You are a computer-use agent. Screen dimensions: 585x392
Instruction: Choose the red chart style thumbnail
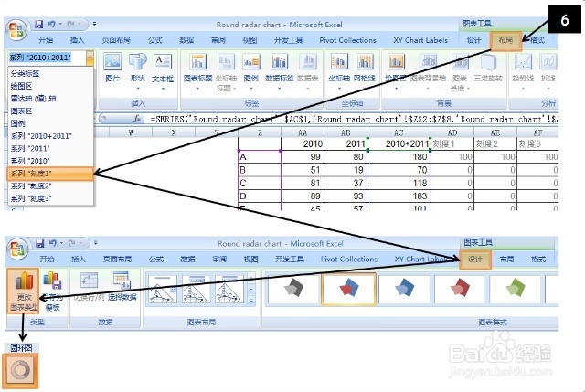(x=460, y=289)
